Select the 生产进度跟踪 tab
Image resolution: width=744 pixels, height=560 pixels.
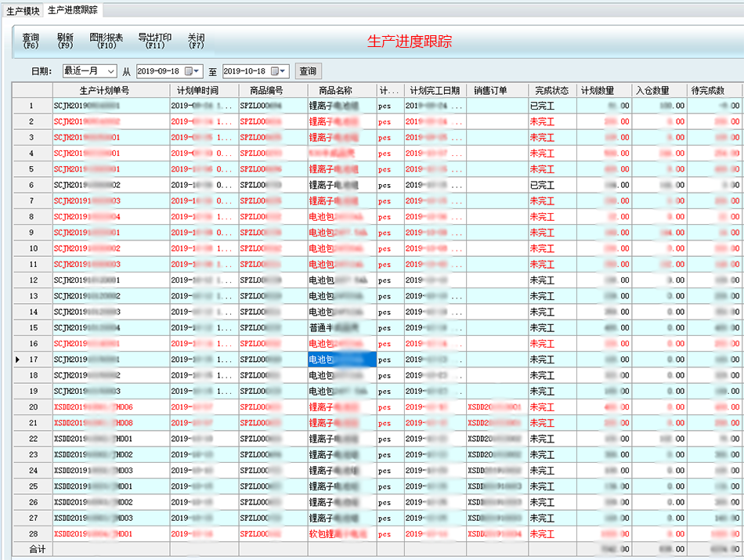[73, 9]
